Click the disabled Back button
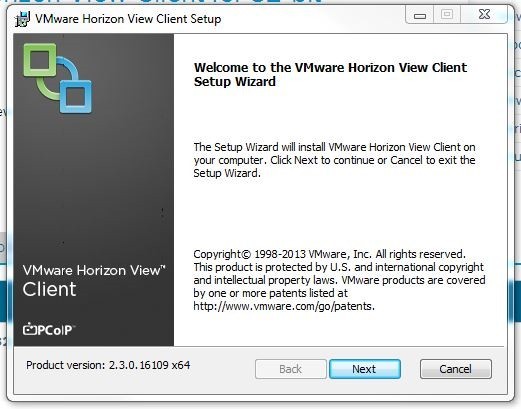 click(x=291, y=369)
